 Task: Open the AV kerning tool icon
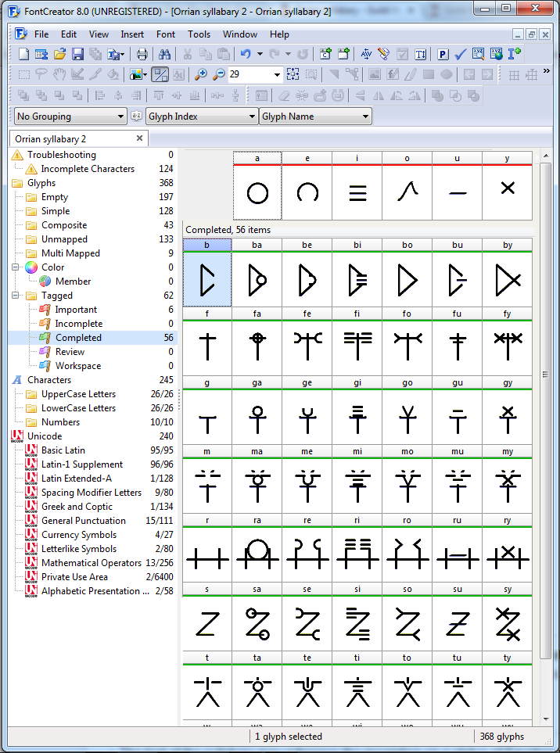tap(366, 54)
